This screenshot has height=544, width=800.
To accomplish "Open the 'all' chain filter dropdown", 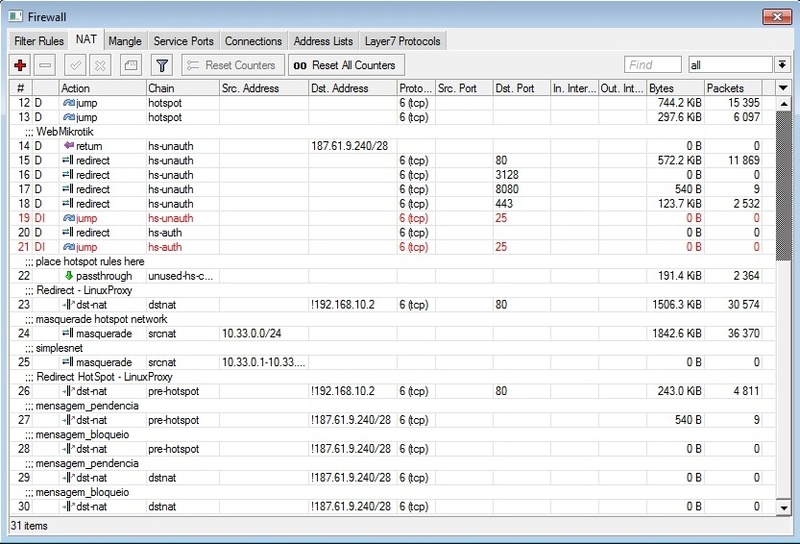I will click(782, 65).
